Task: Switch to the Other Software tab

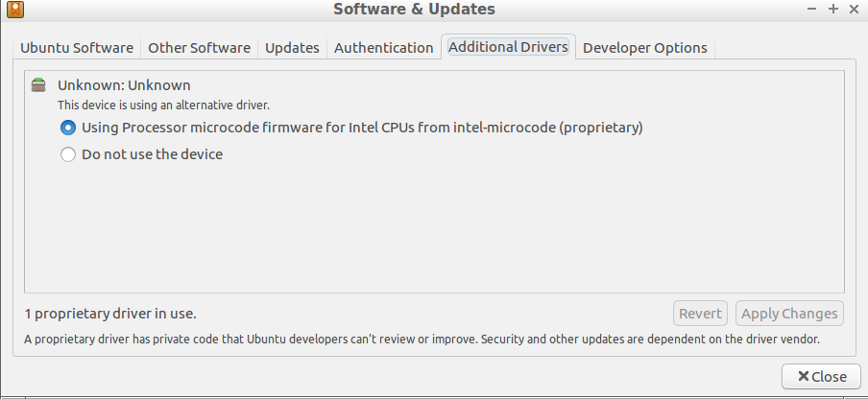Action: coord(200,48)
